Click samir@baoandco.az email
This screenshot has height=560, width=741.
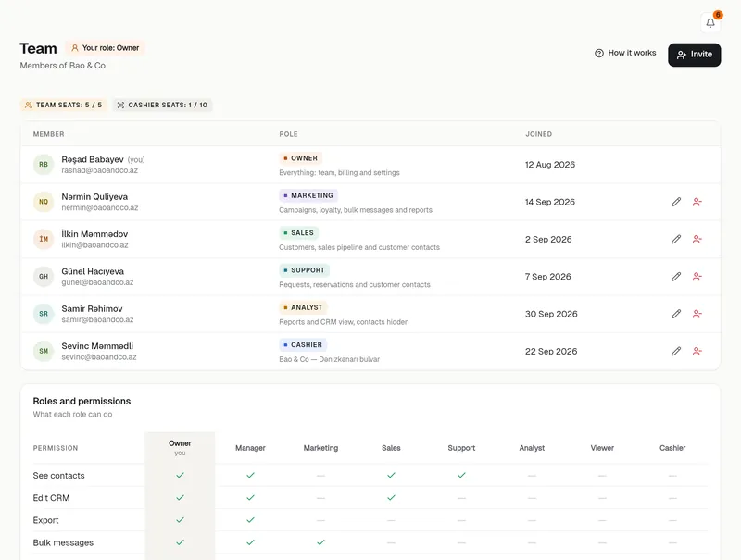click(97, 319)
